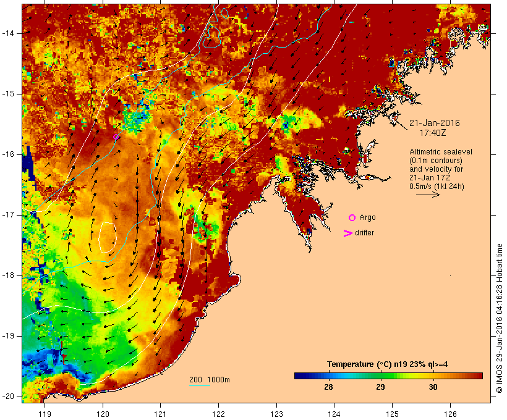The height and width of the screenshot is (420, 507).
Task: Click the temperature color bar
Action: point(388,376)
